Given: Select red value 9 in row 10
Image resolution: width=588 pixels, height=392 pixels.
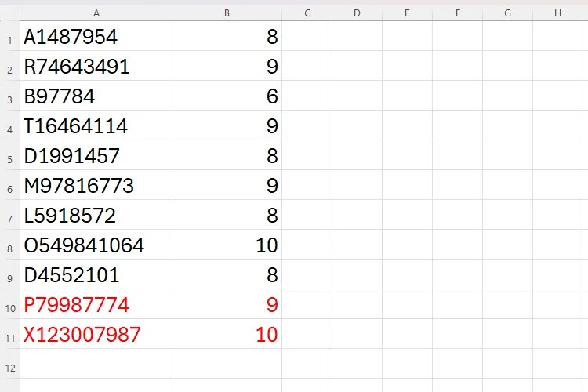Looking at the screenshot, I should click(227, 304).
